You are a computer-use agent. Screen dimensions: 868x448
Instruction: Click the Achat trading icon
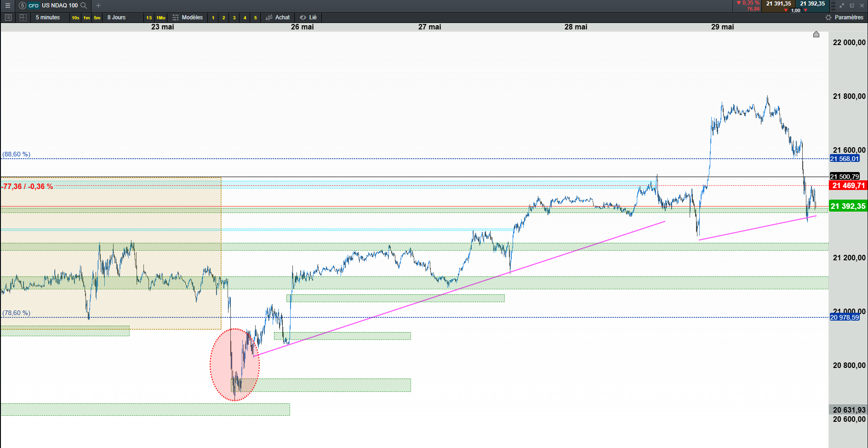278,17
